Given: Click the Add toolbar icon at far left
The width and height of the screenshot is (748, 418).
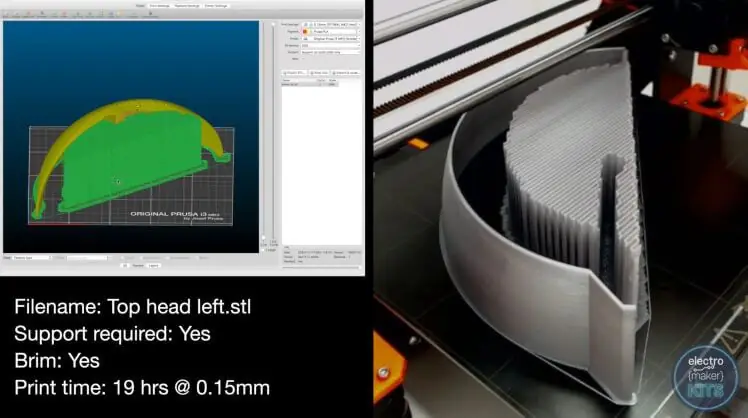Looking at the screenshot, I should coord(6,14).
